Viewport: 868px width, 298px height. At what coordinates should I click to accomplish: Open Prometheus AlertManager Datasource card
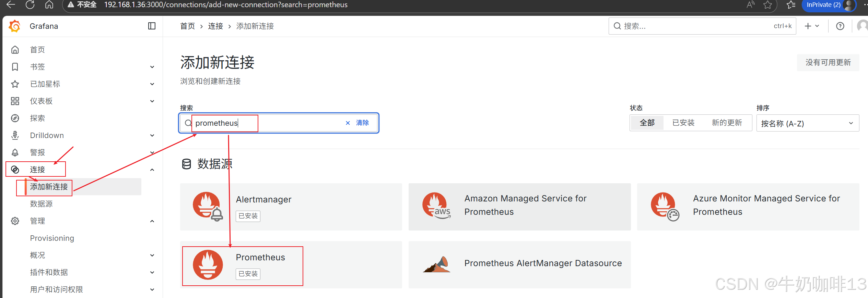point(519,265)
